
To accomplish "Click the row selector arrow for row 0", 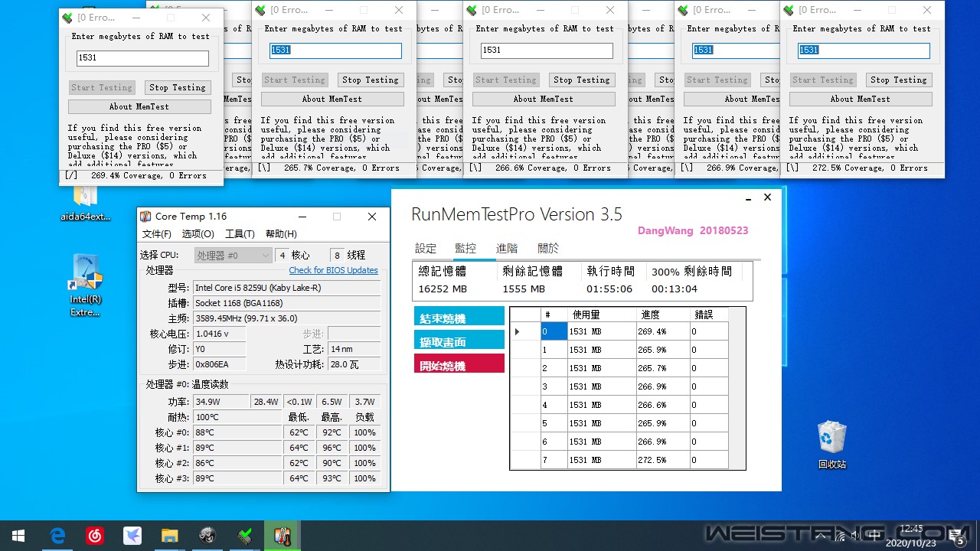I will click(525, 331).
